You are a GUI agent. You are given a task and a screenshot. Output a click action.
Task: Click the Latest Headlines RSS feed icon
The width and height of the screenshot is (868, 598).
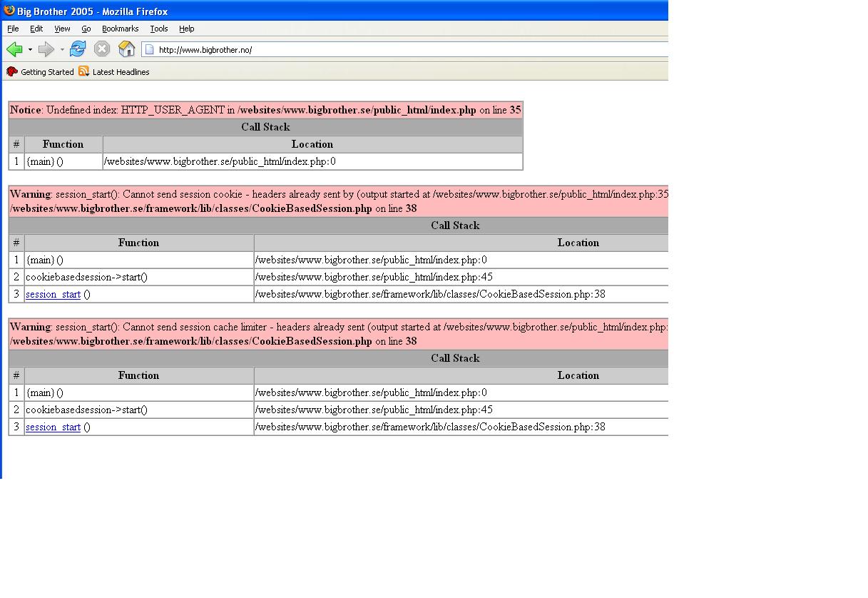click(84, 71)
